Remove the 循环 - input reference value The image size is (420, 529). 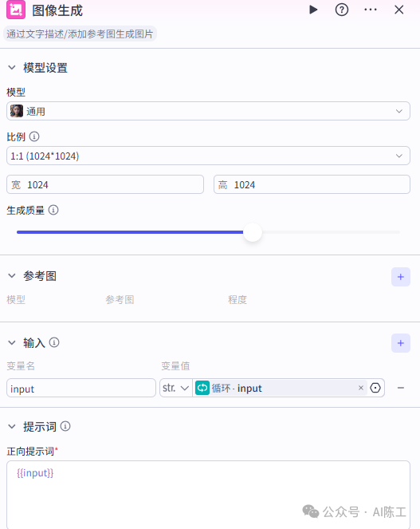(x=361, y=388)
